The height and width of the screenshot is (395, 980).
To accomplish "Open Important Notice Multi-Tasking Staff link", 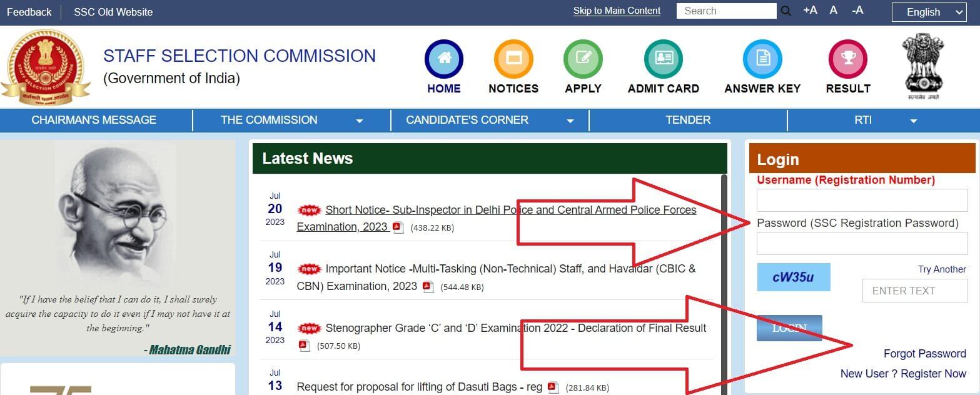I will (496, 277).
